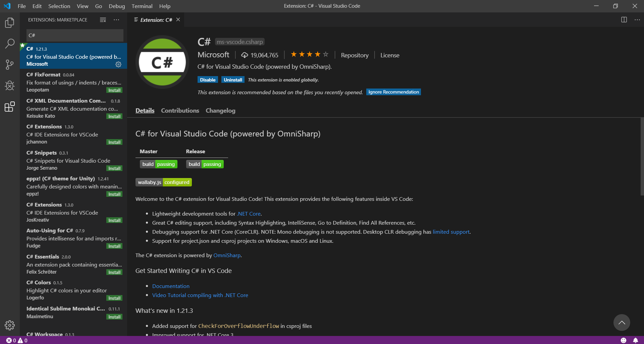Select the Extensions view icon
The image size is (644, 344).
10,107
